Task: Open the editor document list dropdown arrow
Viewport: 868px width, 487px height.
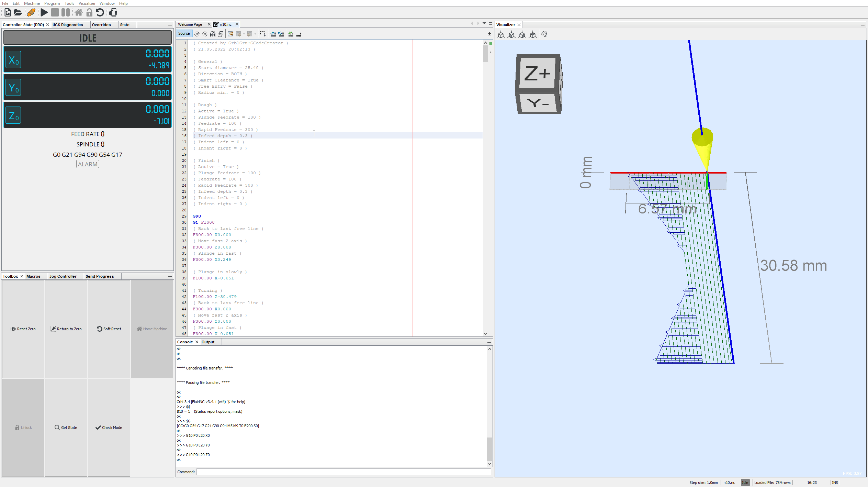Action: point(484,23)
